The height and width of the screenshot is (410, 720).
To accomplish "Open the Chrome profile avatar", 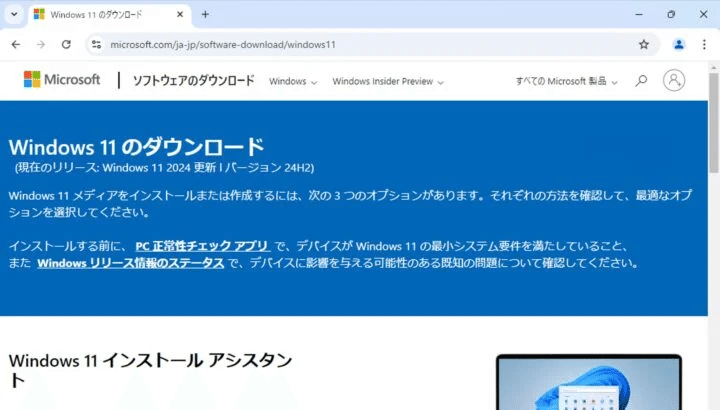I will pyautogui.click(x=679, y=45).
